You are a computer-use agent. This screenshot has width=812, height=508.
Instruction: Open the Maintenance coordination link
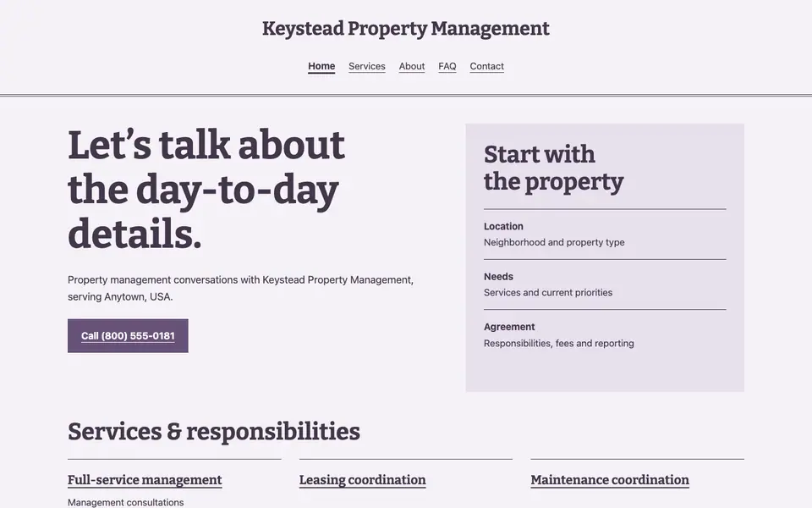[x=610, y=480]
